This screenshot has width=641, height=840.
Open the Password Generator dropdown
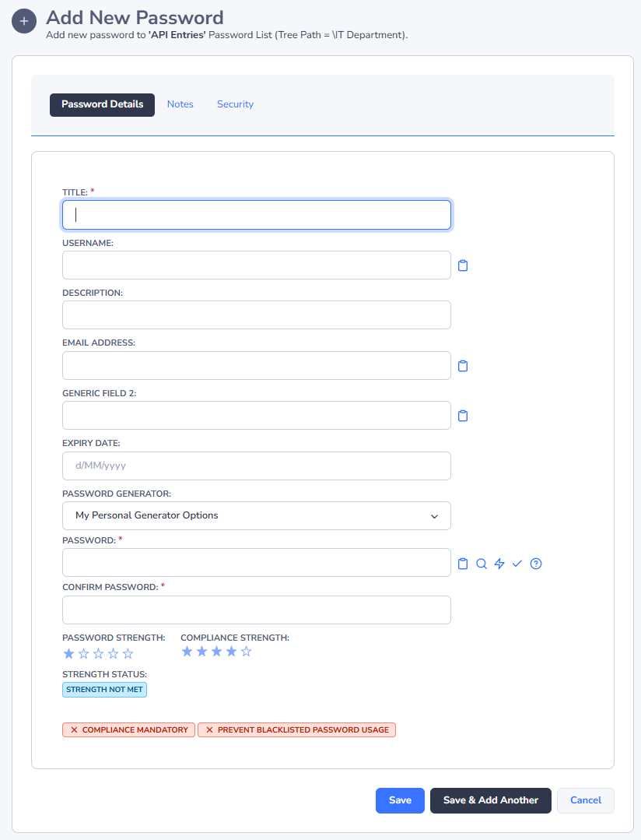[257, 515]
